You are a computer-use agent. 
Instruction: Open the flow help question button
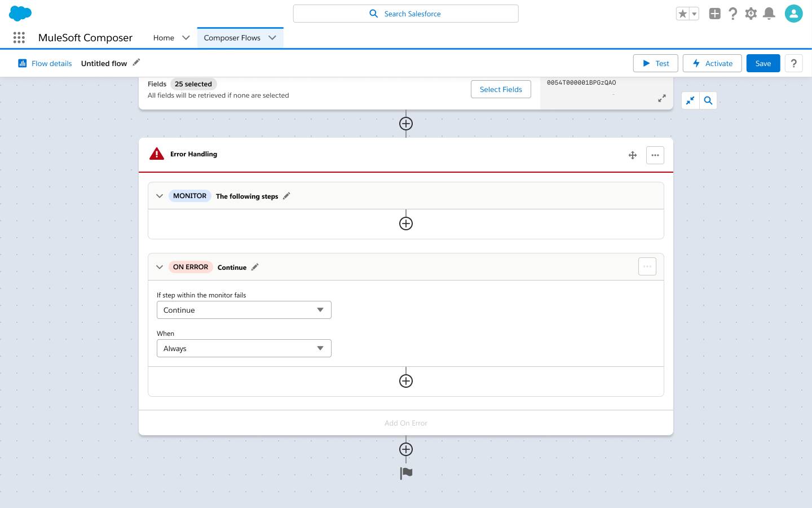793,63
